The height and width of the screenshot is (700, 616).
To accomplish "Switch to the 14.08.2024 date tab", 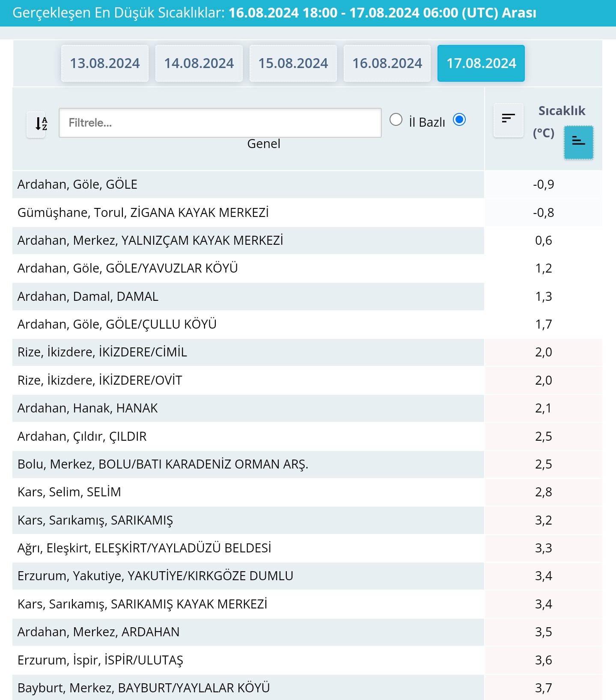I will point(199,63).
